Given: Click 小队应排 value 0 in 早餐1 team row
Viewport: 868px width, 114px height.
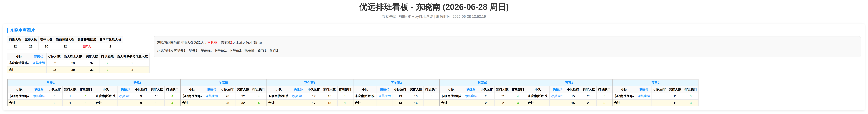Looking at the screenshot, I should pos(55,96).
